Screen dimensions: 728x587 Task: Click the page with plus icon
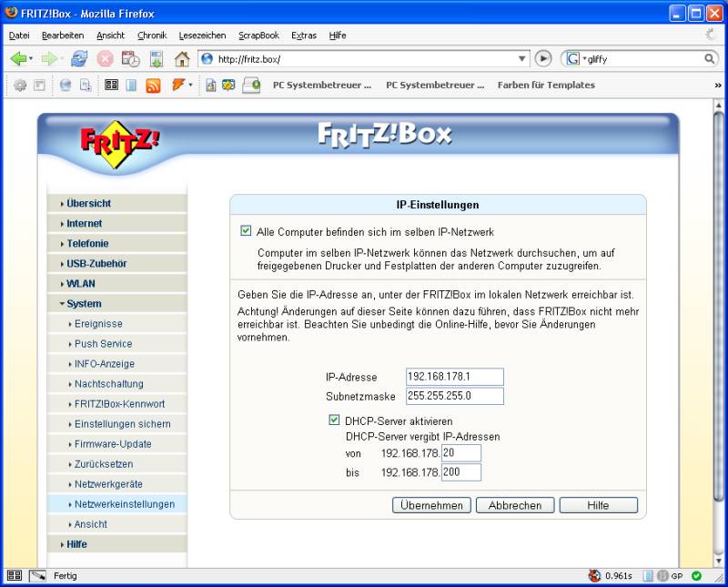pyautogui.click(x=86, y=85)
